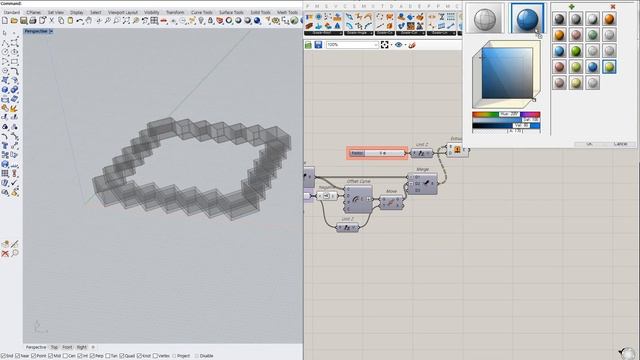Viewport: 640px width, 360px height.
Task: Click the Grasshopper sketch eraser icon
Action: [412, 45]
